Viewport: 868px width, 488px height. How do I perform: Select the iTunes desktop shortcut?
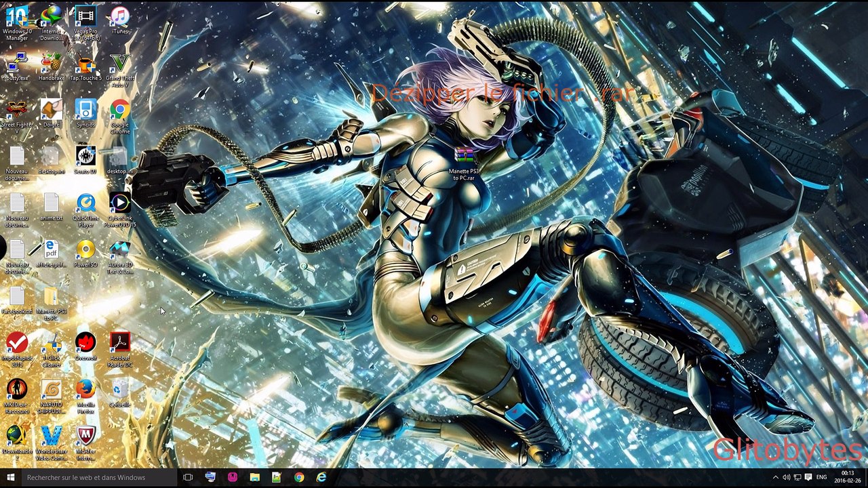coord(120,20)
